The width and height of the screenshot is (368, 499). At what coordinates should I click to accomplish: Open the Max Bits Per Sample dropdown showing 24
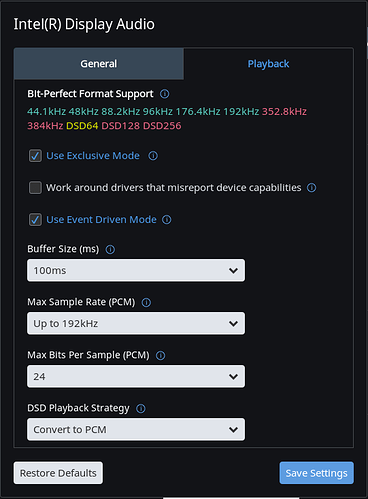click(136, 376)
